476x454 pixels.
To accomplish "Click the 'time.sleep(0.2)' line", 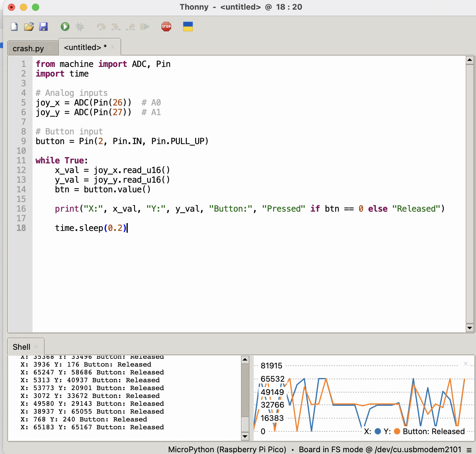I will pos(91,228).
